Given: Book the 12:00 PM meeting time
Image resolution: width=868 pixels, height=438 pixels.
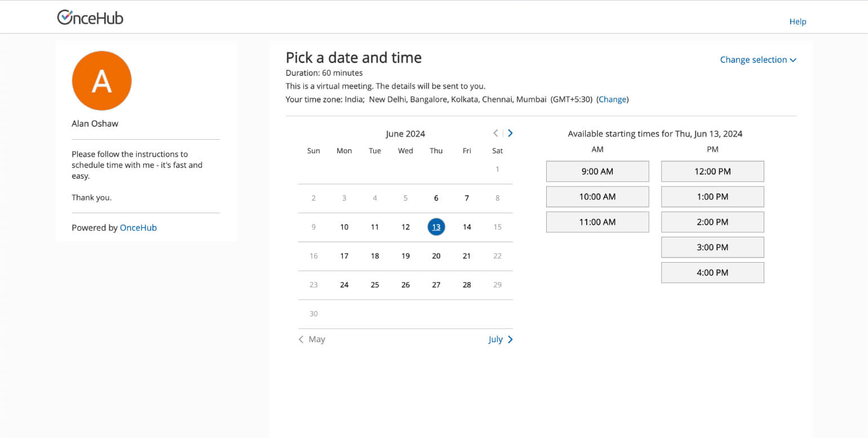Looking at the screenshot, I should 712,171.
